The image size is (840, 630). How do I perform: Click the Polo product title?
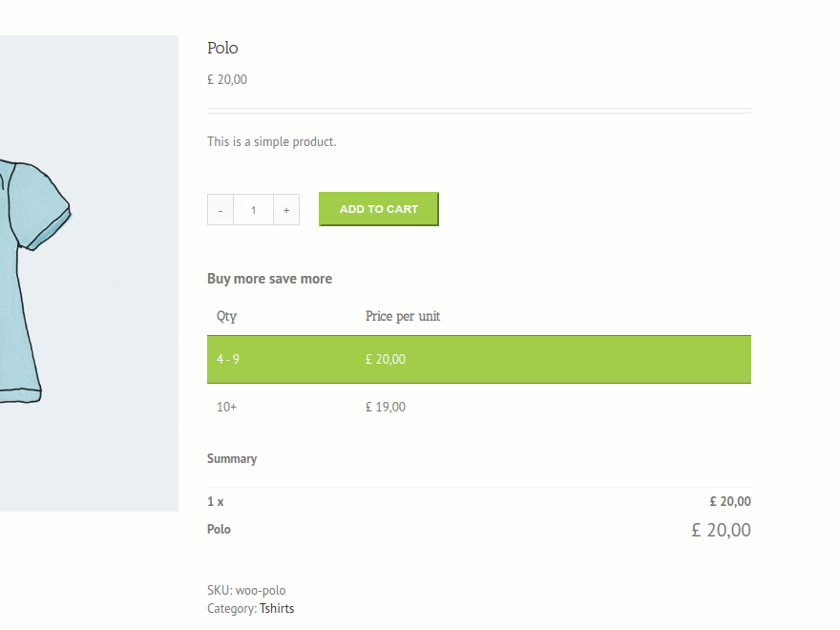[x=222, y=48]
